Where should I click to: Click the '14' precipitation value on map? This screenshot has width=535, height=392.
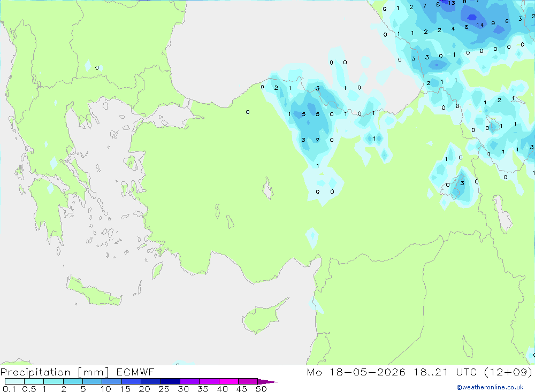480,25
